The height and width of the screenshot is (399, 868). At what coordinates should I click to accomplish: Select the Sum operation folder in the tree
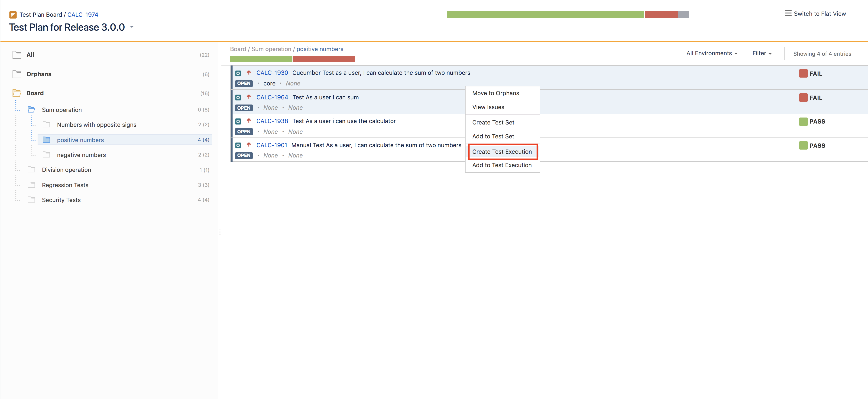coord(62,110)
